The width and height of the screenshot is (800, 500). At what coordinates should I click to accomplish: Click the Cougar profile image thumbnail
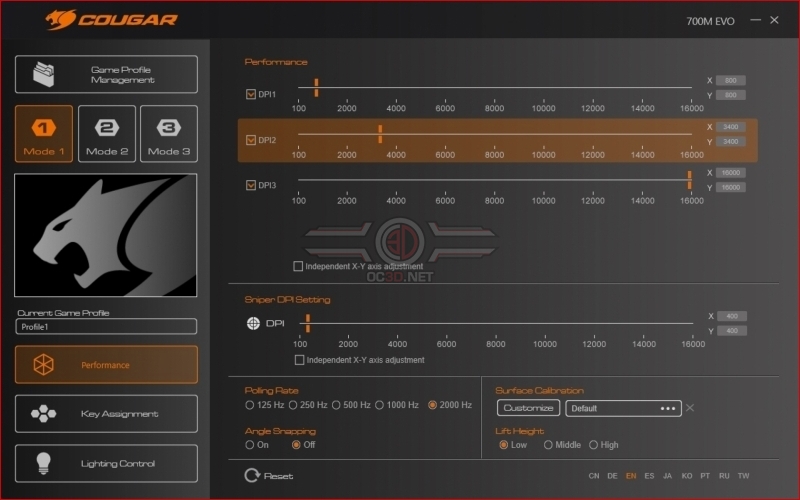pyautogui.click(x=106, y=235)
